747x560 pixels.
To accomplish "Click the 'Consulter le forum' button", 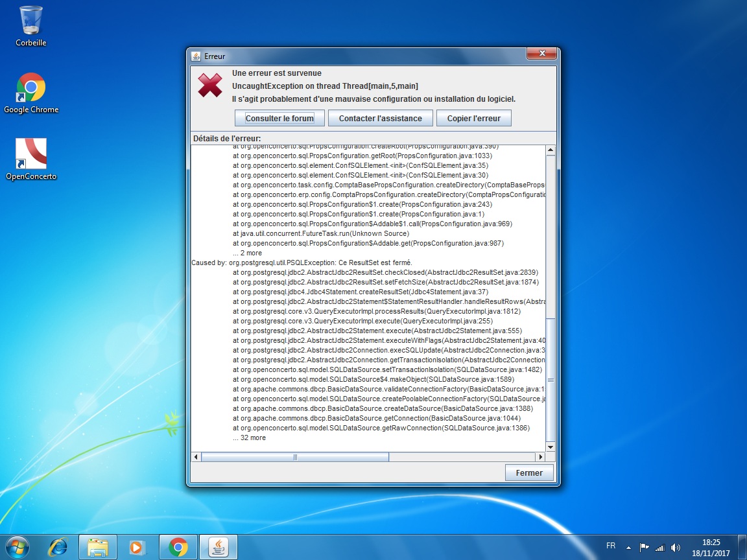I will 279,118.
